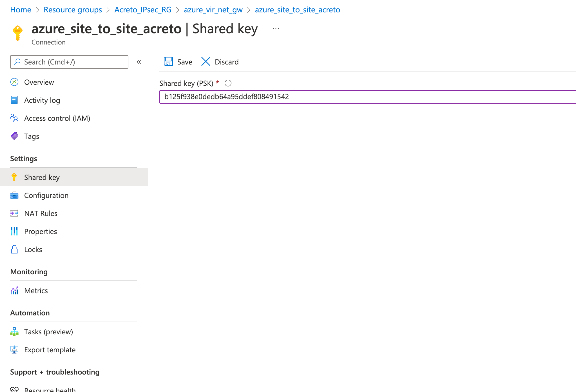Click the breadcrumb chevron after Acreto_IPsec_RG
This screenshot has height=392, width=576.
point(178,10)
